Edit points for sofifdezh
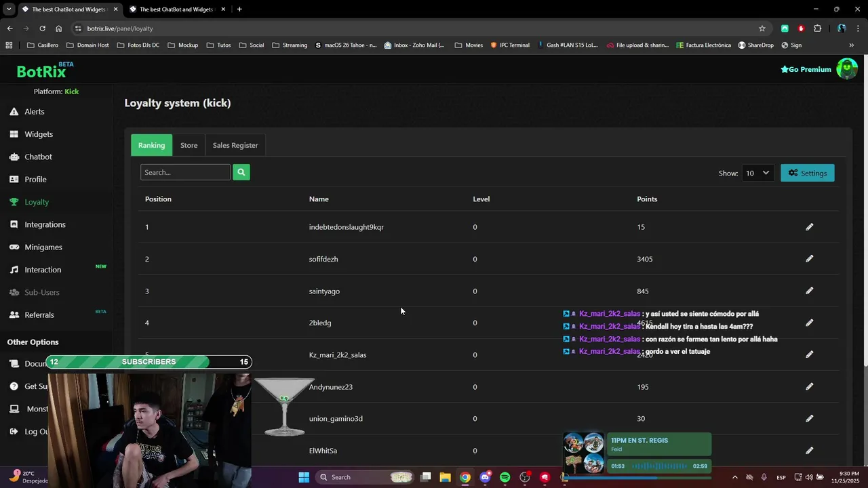This screenshot has width=868, height=488. tap(809, 259)
